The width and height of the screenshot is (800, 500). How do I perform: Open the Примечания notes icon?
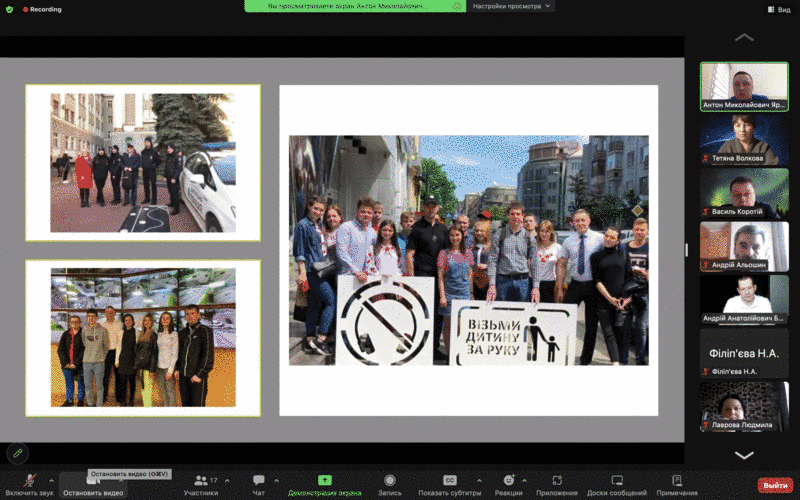[677, 480]
